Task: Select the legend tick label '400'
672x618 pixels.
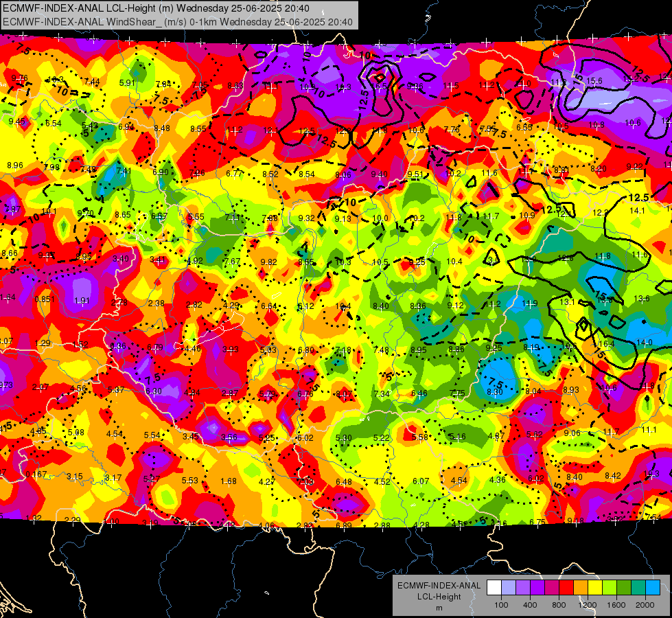Action: [530, 605]
